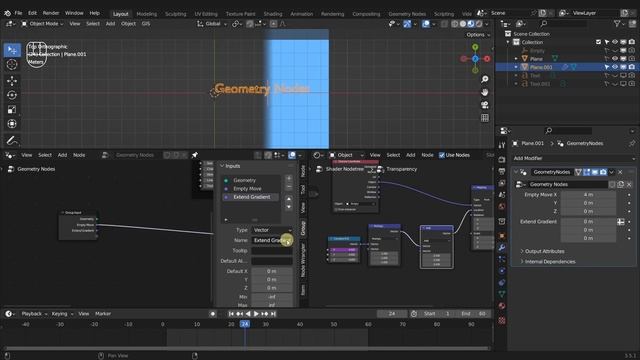The image size is (640, 360).
Task: Open the Global transform orientation dropdown
Action: [212, 24]
